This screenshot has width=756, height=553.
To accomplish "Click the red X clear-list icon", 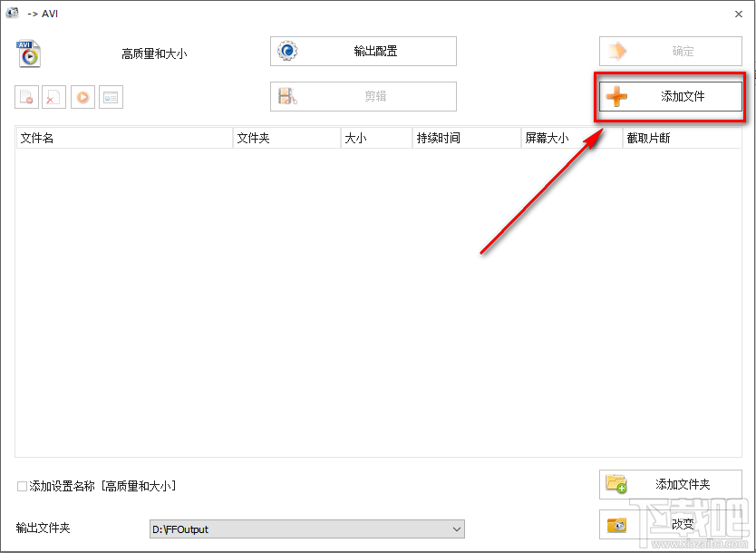I will (x=53, y=97).
